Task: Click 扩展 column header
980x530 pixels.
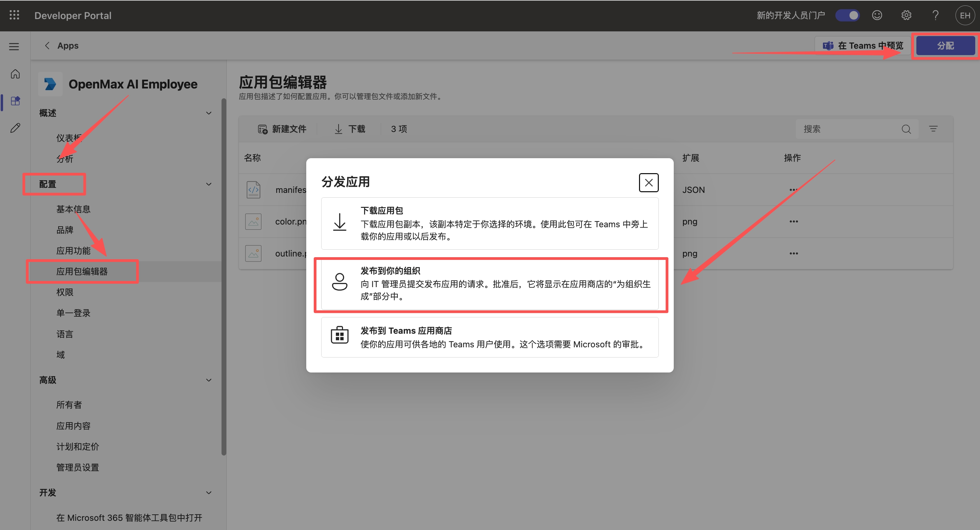Action: [x=691, y=158]
